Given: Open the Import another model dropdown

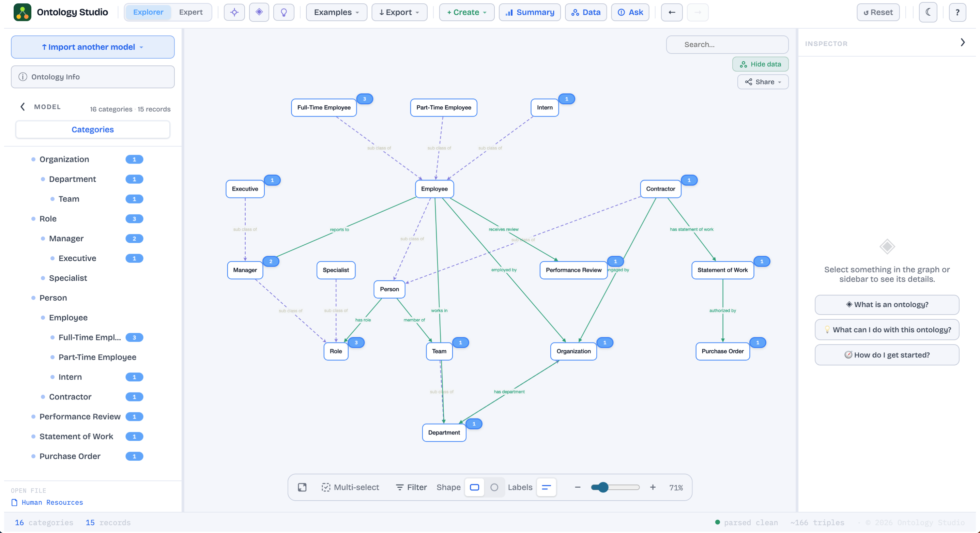Looking at the screenshot, I should pos(92,47).
